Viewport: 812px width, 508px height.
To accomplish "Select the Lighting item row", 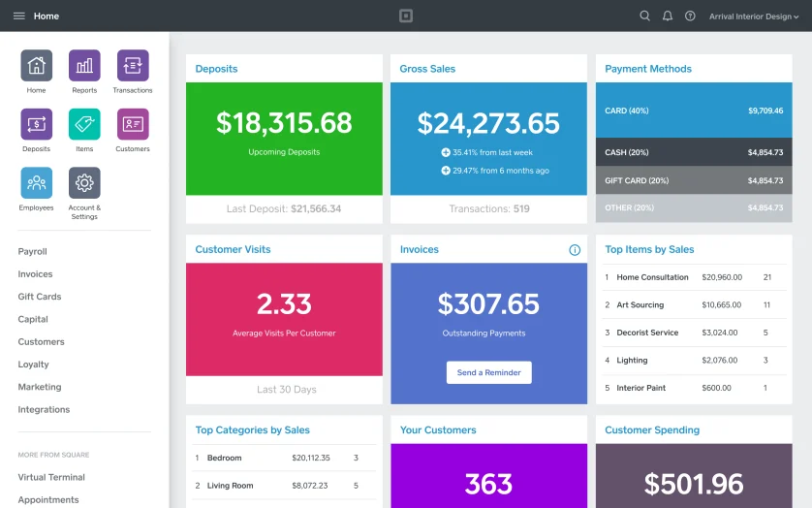I will click(x=695, y=361).
